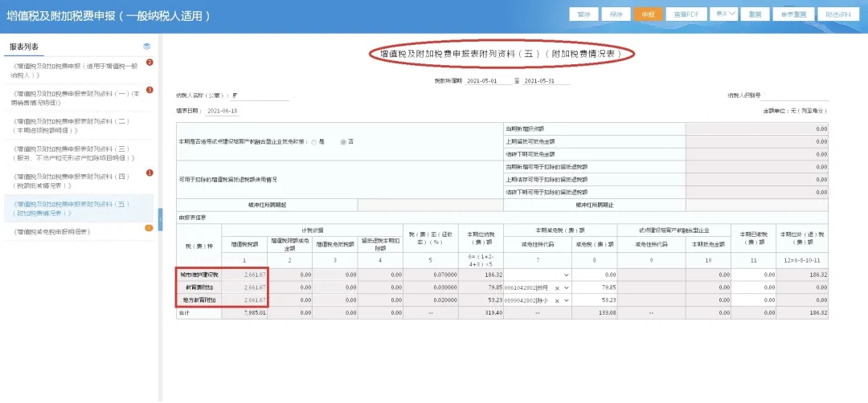Click the 纳税人识别号 field
This screenshot has width=868, height=403.
(796, 96)
